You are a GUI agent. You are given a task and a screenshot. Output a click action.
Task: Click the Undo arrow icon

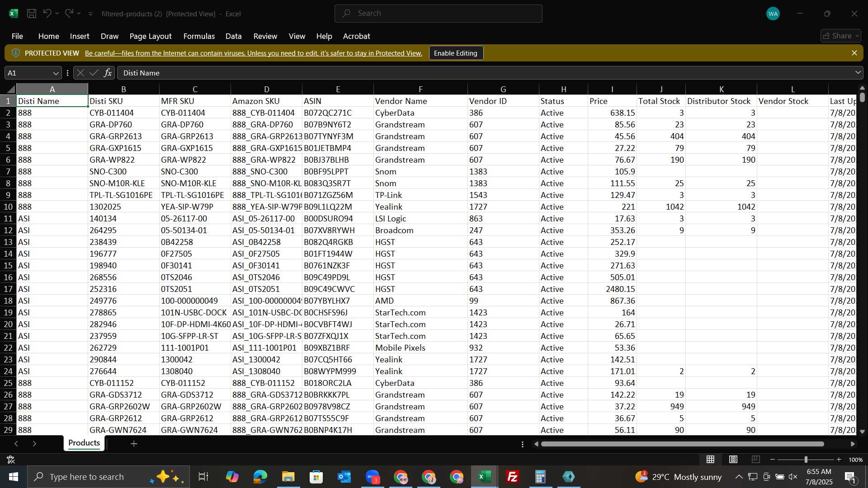[x=47, y=14]
